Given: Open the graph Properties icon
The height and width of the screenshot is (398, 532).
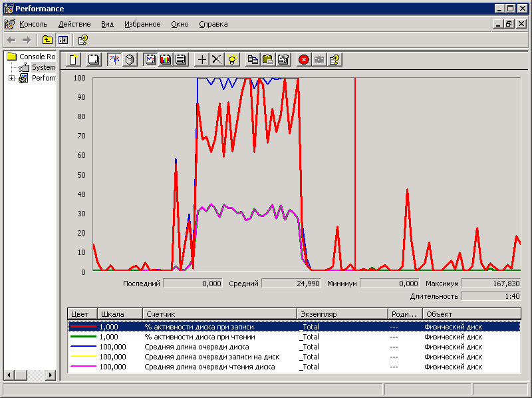Looking at the screenshot, I should point(283,59).
